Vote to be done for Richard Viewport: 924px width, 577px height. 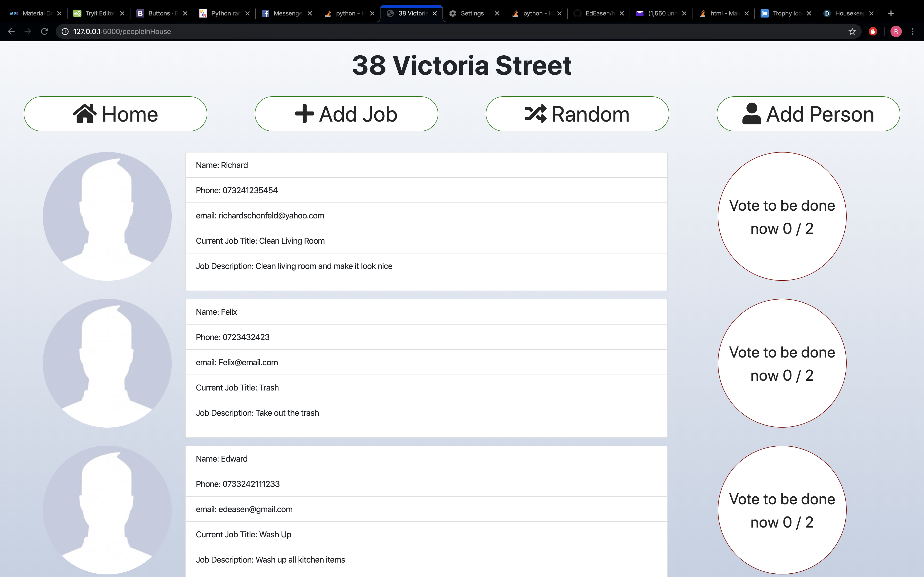point(782,216)
